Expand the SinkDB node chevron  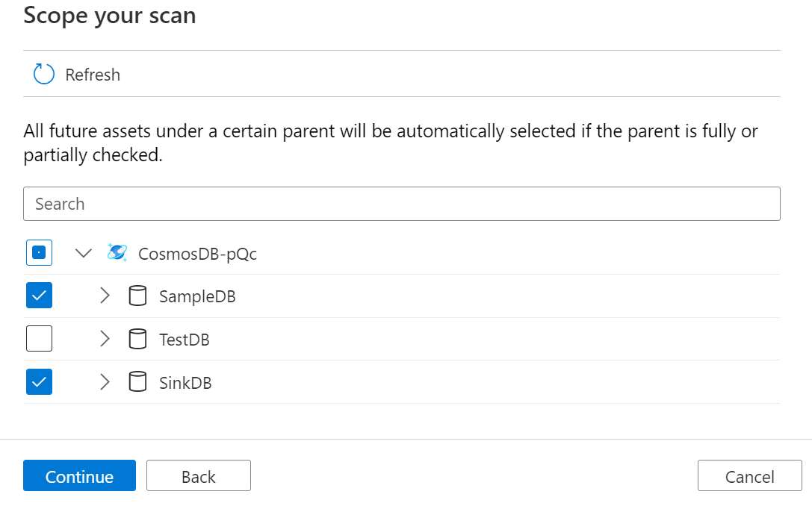[x=105, y=382]
